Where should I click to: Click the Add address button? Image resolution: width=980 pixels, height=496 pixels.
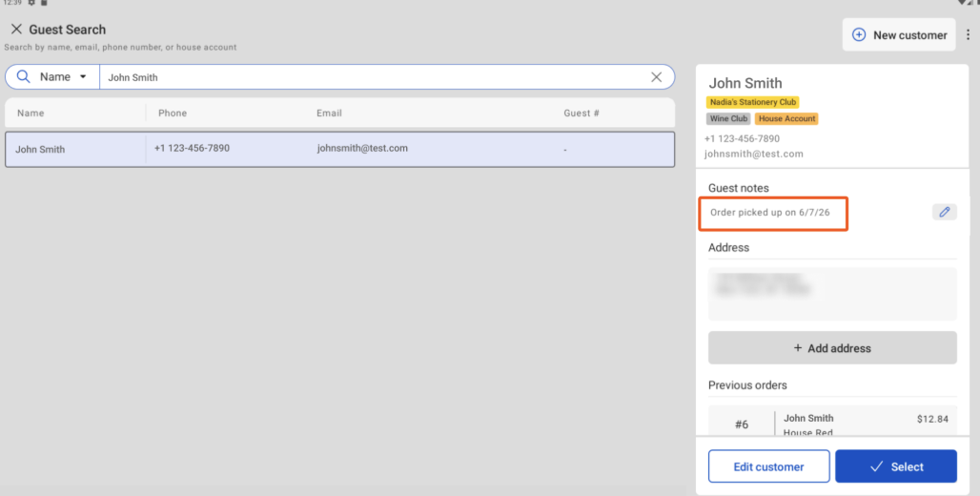click(832, 348)
